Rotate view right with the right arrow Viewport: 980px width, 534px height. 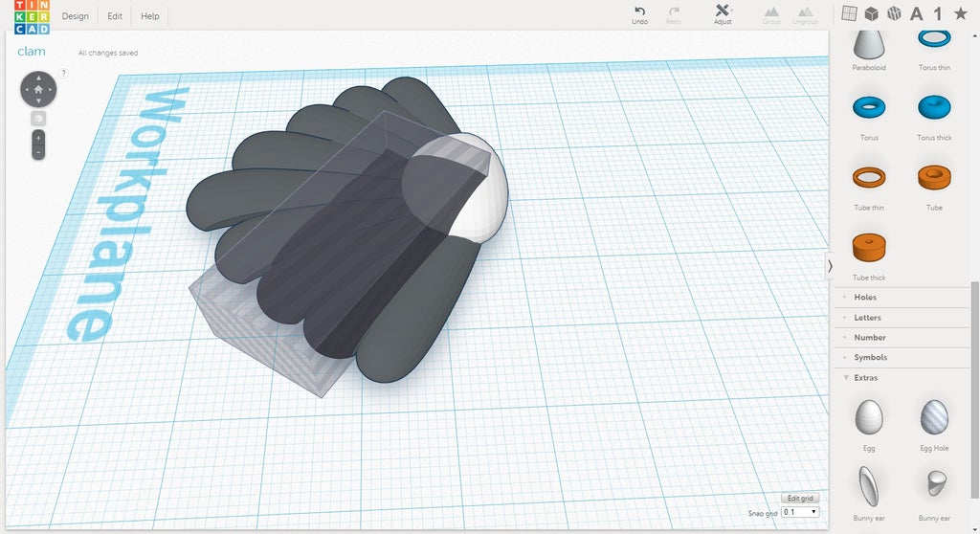point(50,89)
